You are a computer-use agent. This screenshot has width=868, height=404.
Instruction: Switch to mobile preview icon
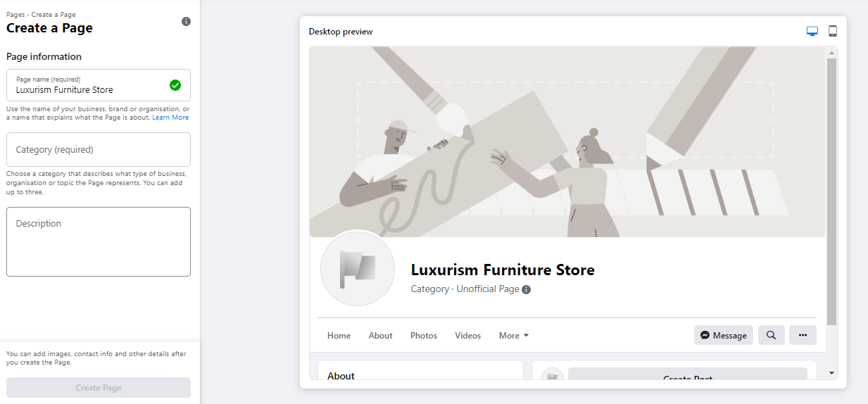[x=833, y=31]
